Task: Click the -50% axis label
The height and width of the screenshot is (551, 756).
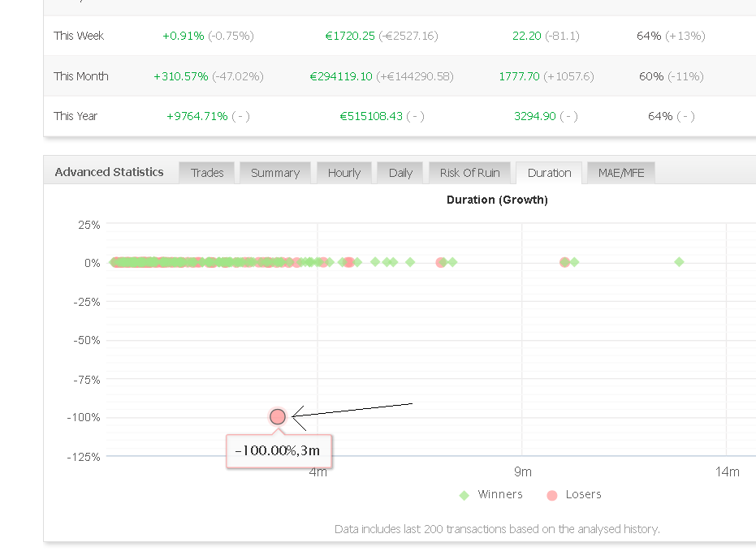Action: pyautogui.click(x=87, y=341)
